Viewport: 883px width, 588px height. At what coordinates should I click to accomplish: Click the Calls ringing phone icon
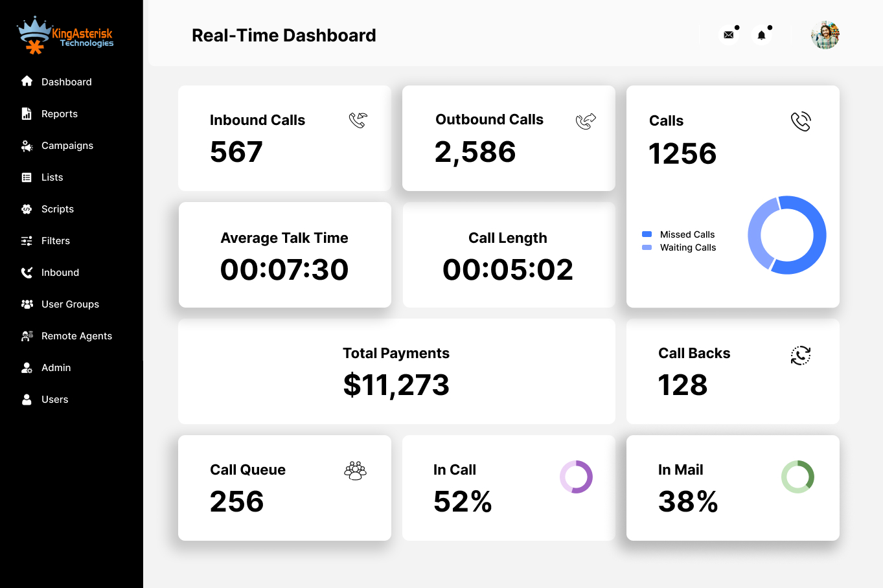point(801,122)
